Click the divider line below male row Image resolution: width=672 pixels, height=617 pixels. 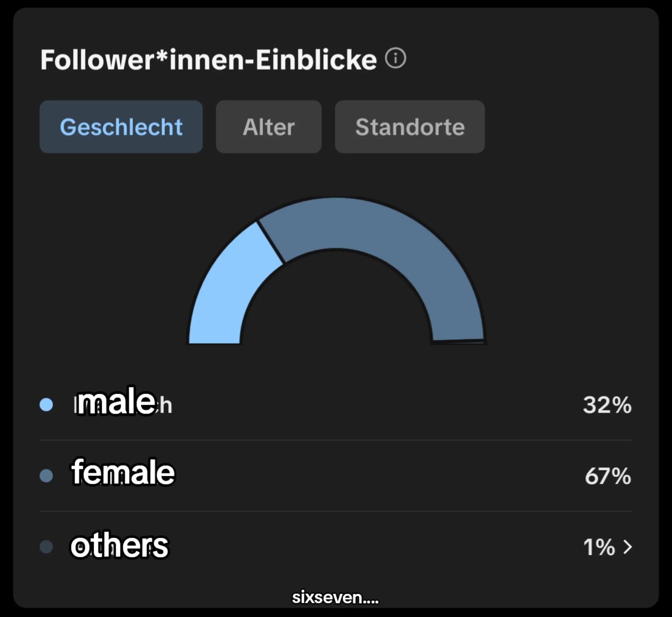click(x=336, y=440)
